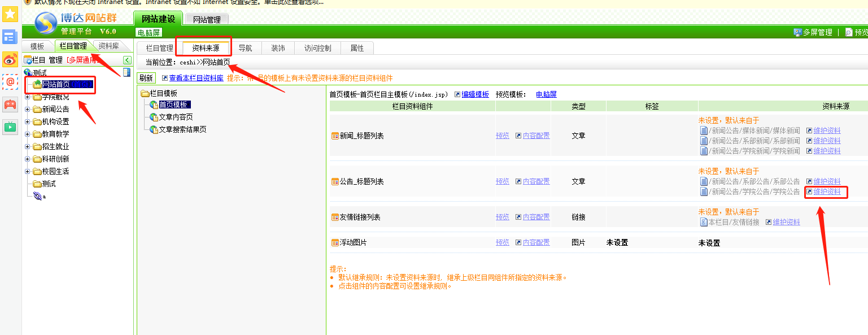Click the @ mail icon in the sidebar

(x=10, y=82)
